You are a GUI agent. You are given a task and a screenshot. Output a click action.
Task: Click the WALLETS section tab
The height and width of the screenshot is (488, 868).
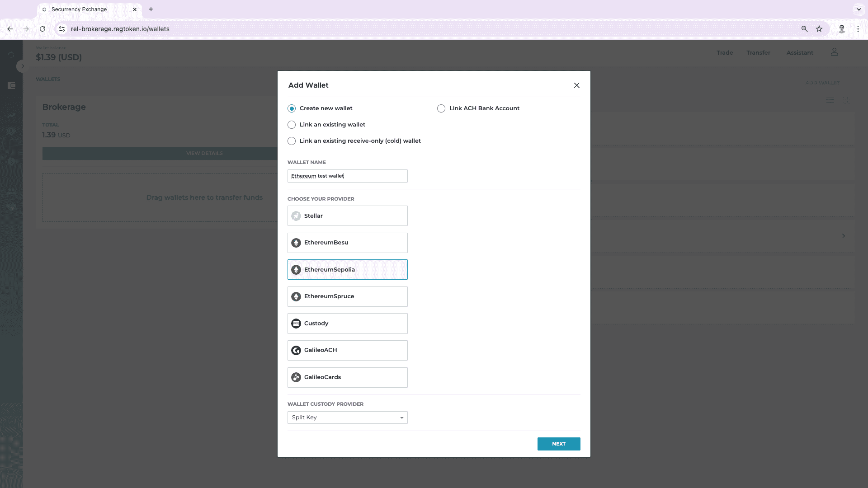point(48,79)
